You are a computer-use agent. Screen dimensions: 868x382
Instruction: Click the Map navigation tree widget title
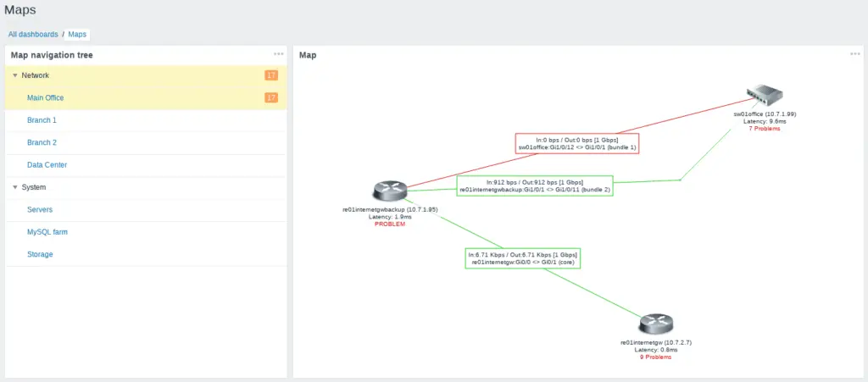coord(52,55)
